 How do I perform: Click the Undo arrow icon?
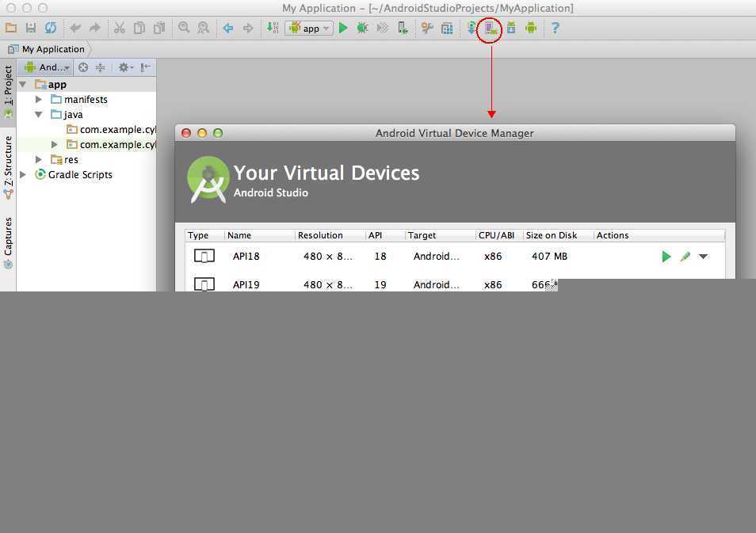pyautogui.click(x=75, y=28)
